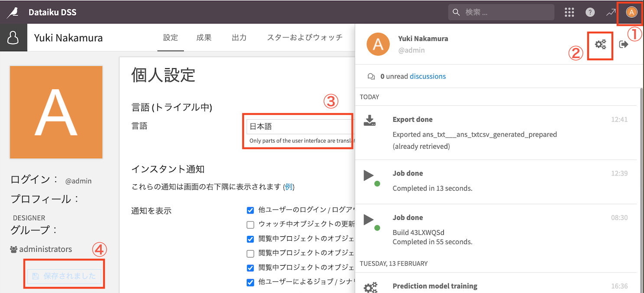Viewport: 644px width, 293px height.
Task: Click the Dataiku bird logo
Action: click(x=13, y=12)
